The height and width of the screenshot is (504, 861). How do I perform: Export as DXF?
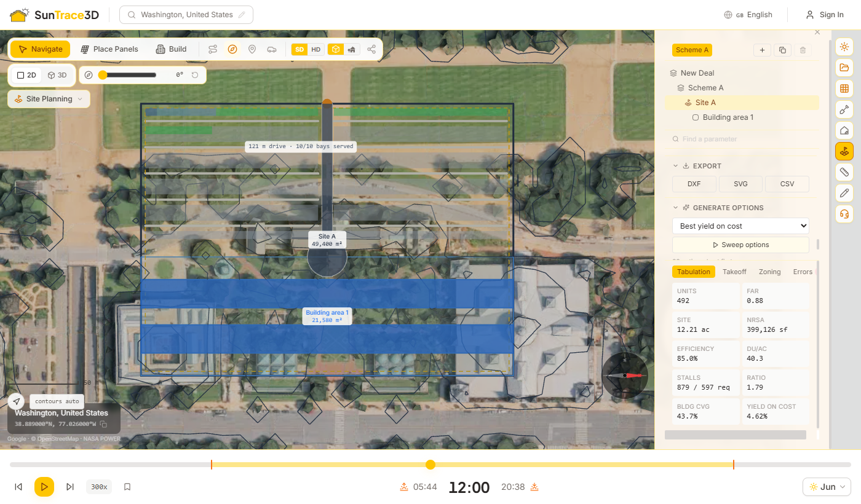[694, 184]
